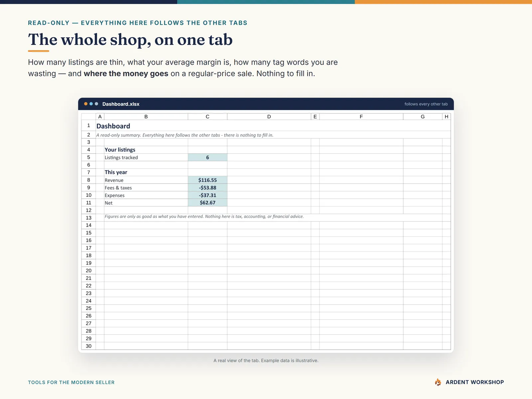Image resolution: width=532 pixels, height=399 pixels.
Task: Click the blue window dot in the title bar
Action: [91, 104]
